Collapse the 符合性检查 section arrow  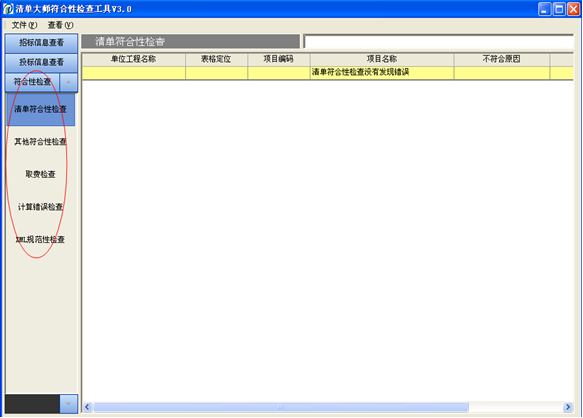click(x=68, y=82)
